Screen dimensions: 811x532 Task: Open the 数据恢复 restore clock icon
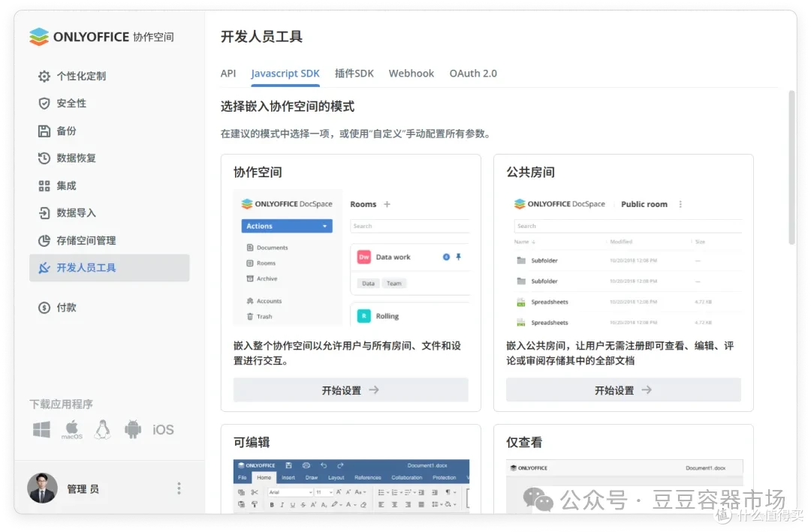coord(44,158)
